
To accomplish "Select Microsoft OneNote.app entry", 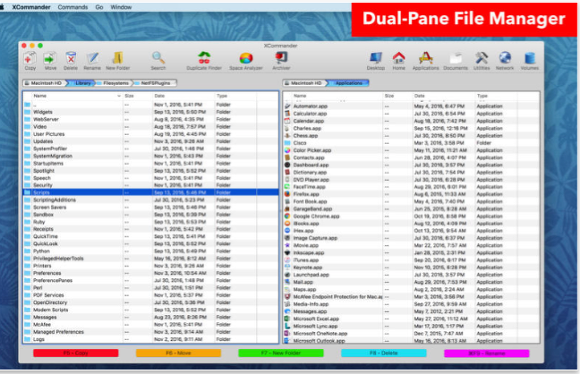I will [411, 333].
